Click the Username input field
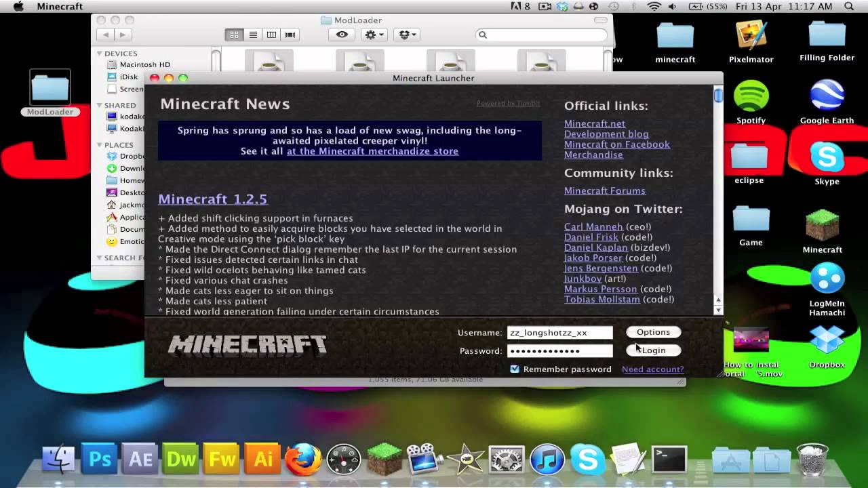The image size is (868, 488). [x=559, y=332]
